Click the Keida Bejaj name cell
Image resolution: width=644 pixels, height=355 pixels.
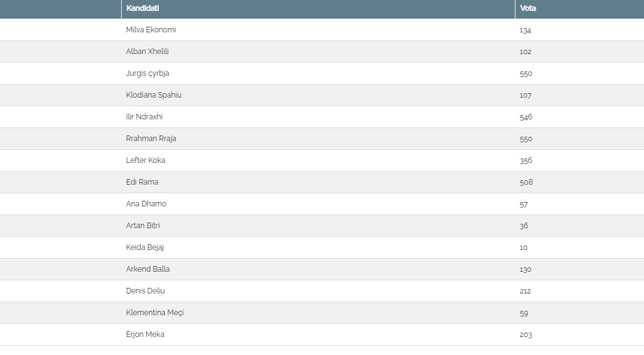coord(145,247)
